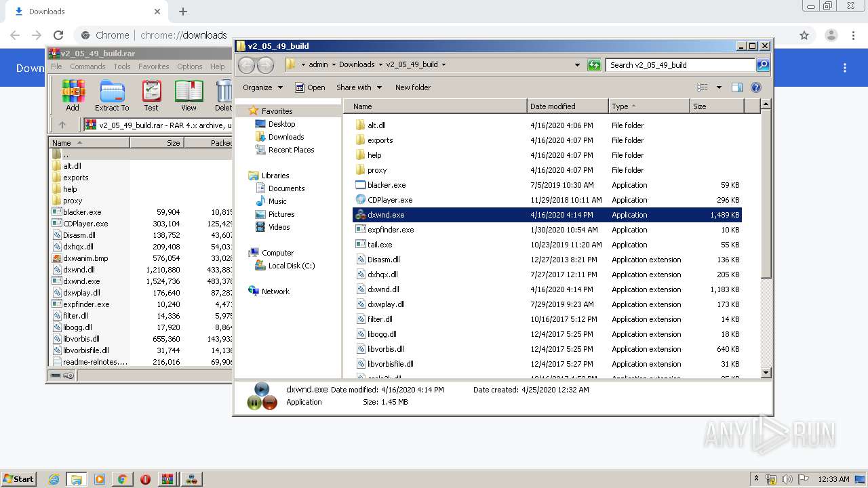The width and height of the screenshot is (868, 488).
Task: Select Documents under Libraries
Action: 286,188
